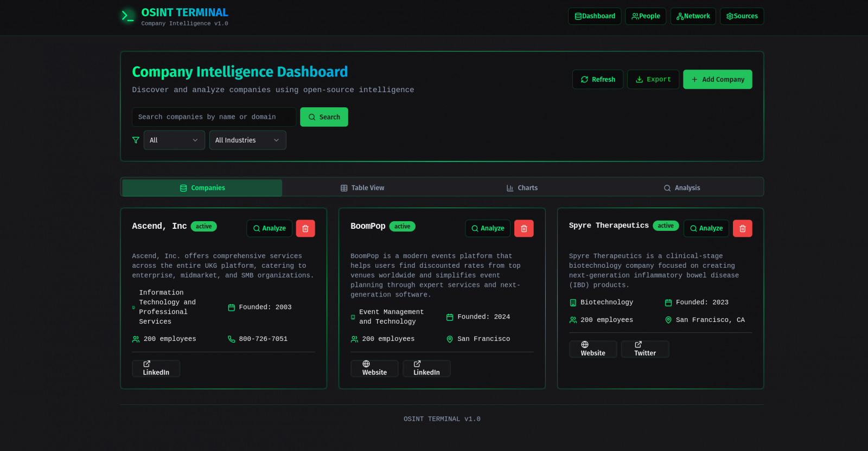Go to the People page in navigation
868x451 pixels.
[646, 16]
